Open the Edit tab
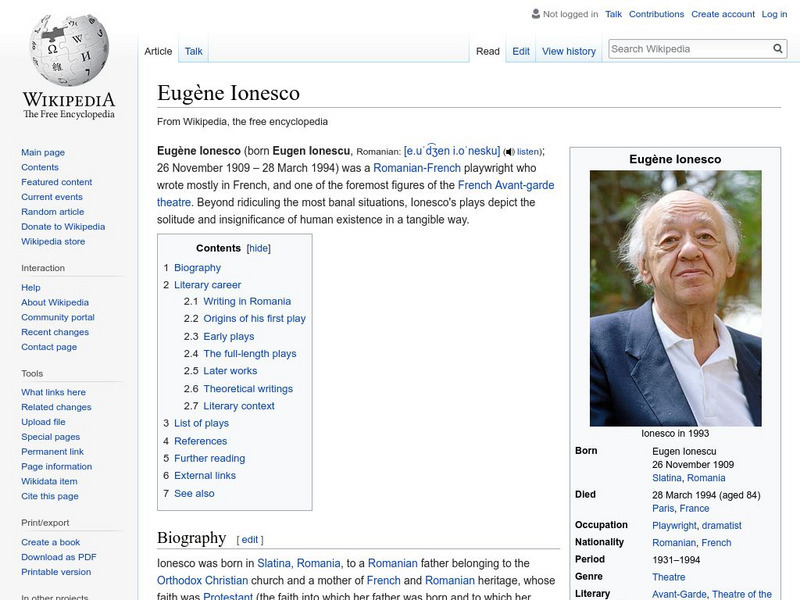Image resolution: width=800 pixels, height=600 pixels. [521, 51]
